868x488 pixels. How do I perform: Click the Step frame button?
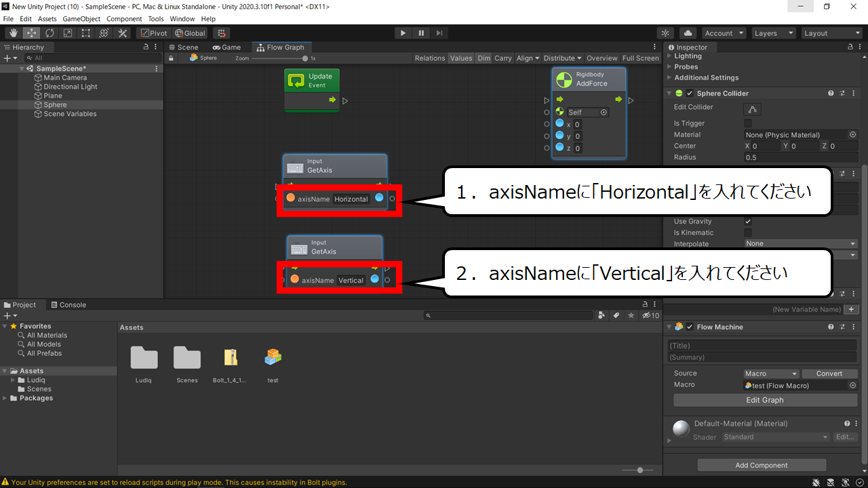(439, 33)
